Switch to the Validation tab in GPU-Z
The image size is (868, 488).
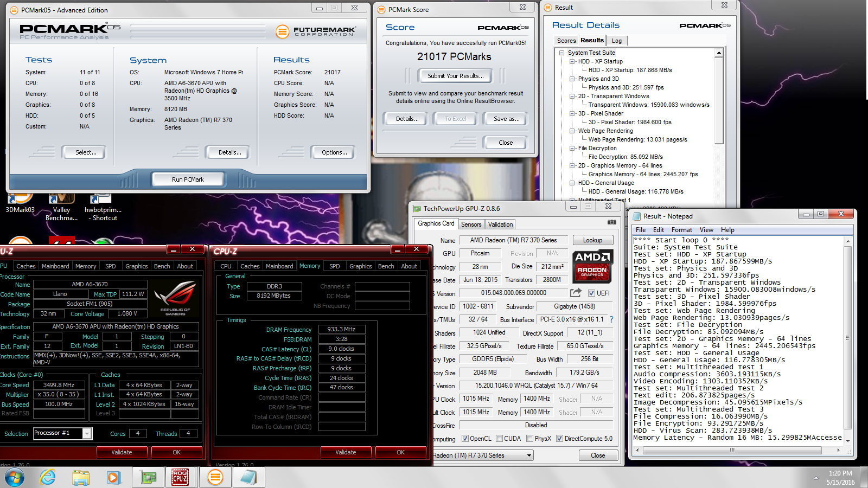[x=500, y=224]
